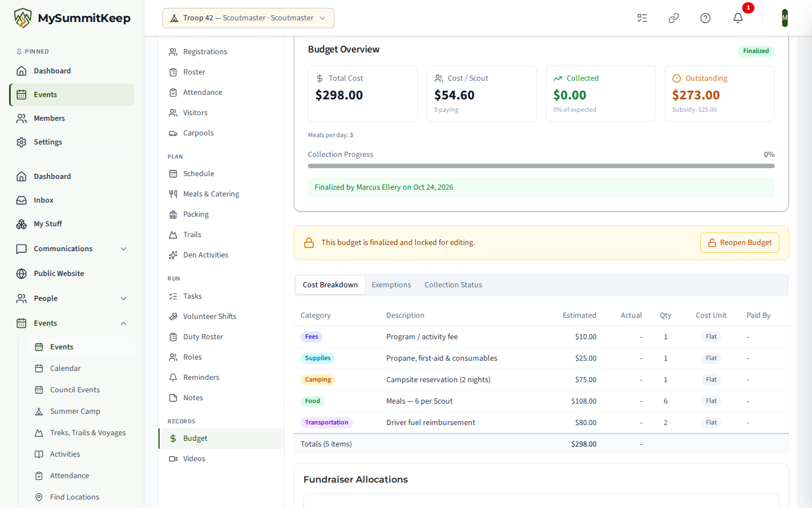Viewport: 812px width, 508px height.
Task: Click the Collection Progress bar
Action: [x=541, y=166]
